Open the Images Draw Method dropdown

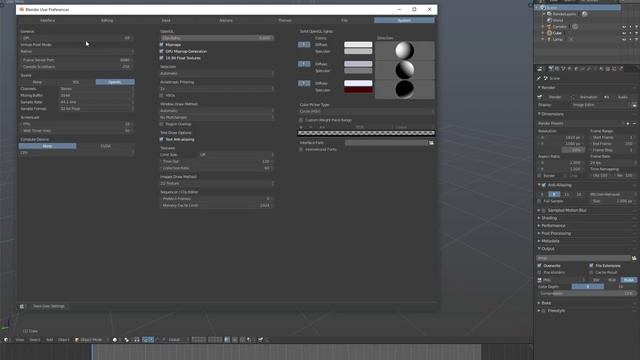[x=216, y=183]
